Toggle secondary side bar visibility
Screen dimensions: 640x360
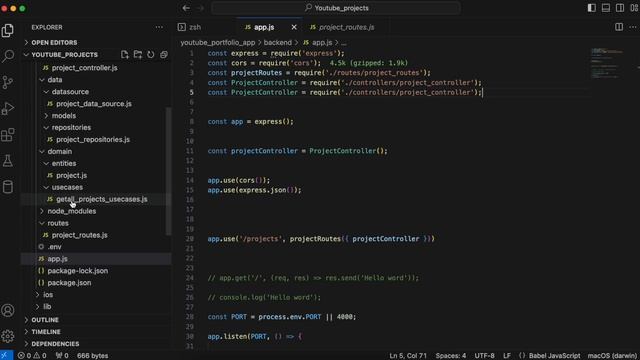(x=620, y=8)
